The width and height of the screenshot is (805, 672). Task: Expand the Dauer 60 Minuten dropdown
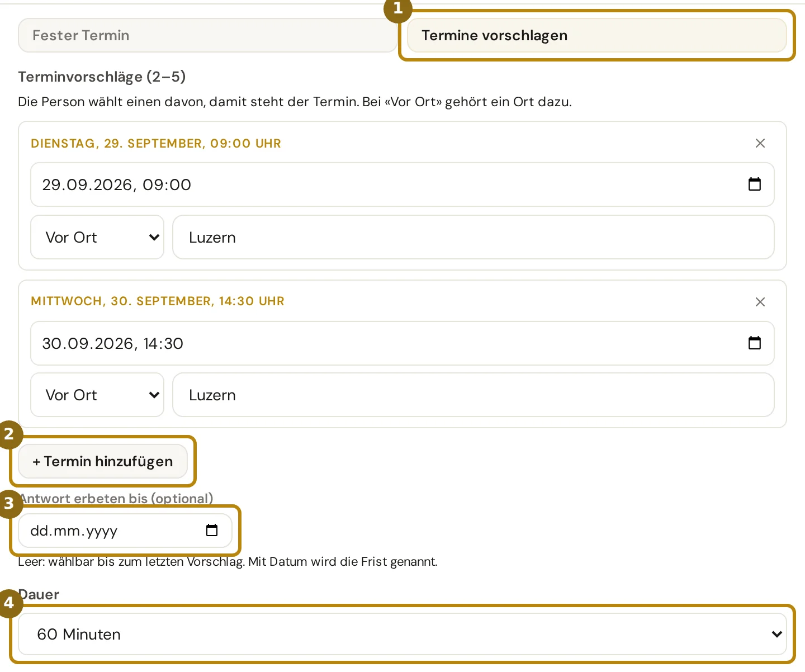[402, 634]
